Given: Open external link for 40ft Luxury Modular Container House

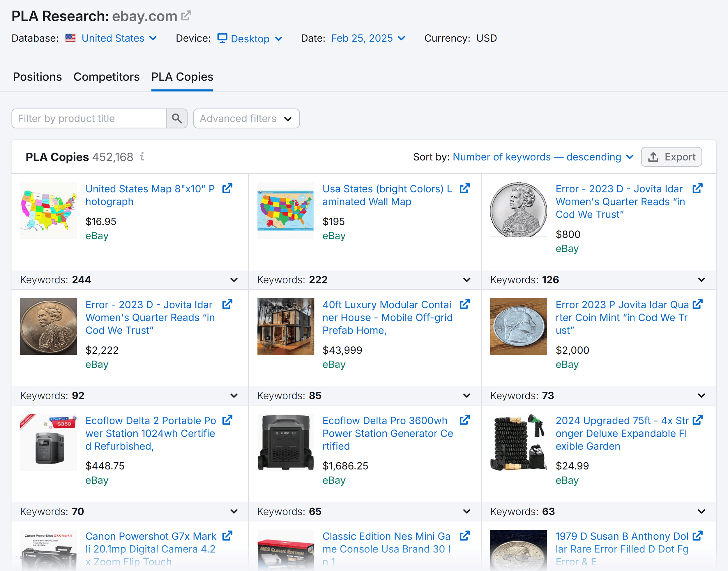Looking at the screenshot, I should (464, 304).
